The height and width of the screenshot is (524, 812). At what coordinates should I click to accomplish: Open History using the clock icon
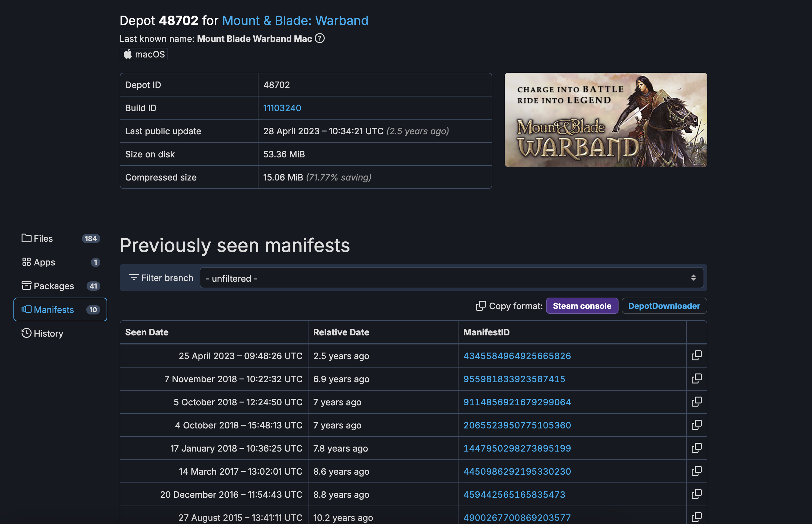[26, 333]
